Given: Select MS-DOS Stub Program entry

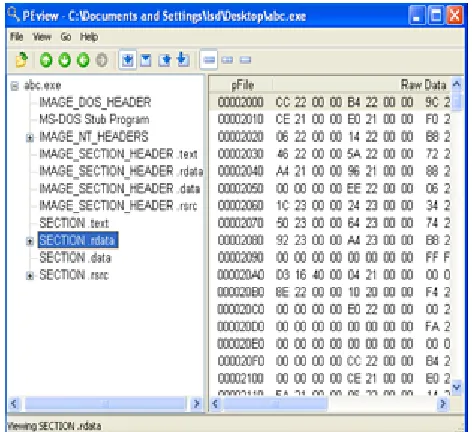Looking at the screenshot, I should point(94,119).
